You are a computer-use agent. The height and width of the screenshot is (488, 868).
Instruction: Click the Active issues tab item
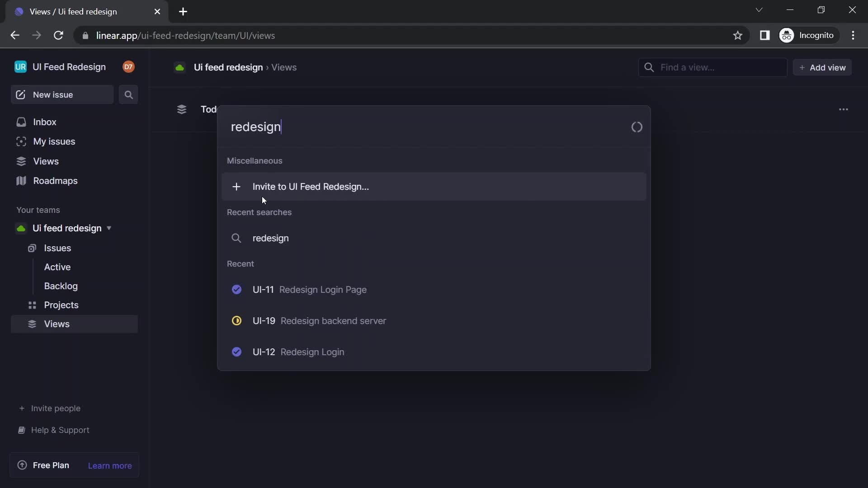click(57, 266)
